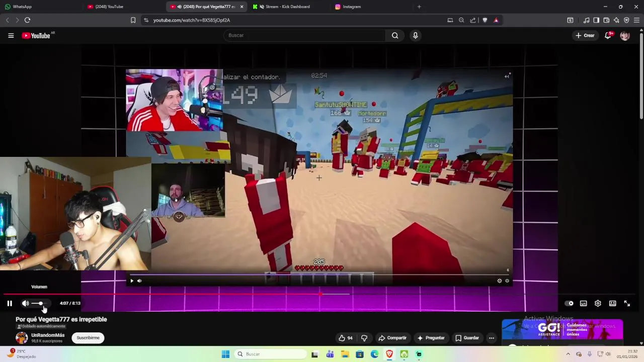The height and width of the screenshot is (362, 644).
Task: Open a new browser tab
Action: pos(419,7)
